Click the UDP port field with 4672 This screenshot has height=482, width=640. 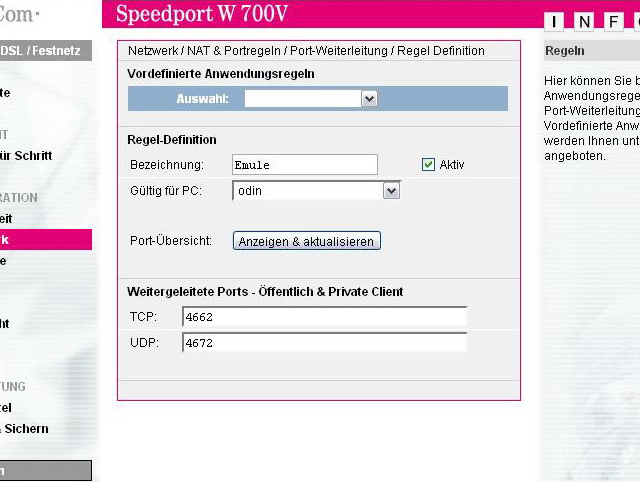(324, 342)
